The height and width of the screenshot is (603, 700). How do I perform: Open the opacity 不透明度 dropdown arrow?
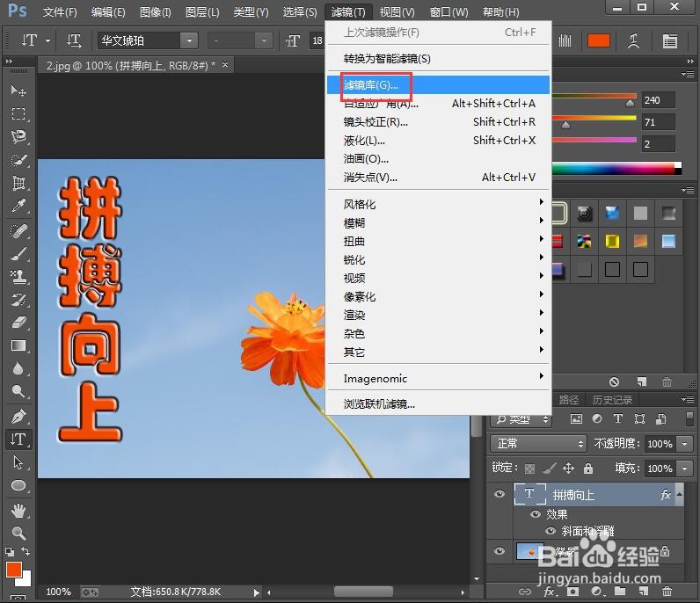tap(685, 444)
